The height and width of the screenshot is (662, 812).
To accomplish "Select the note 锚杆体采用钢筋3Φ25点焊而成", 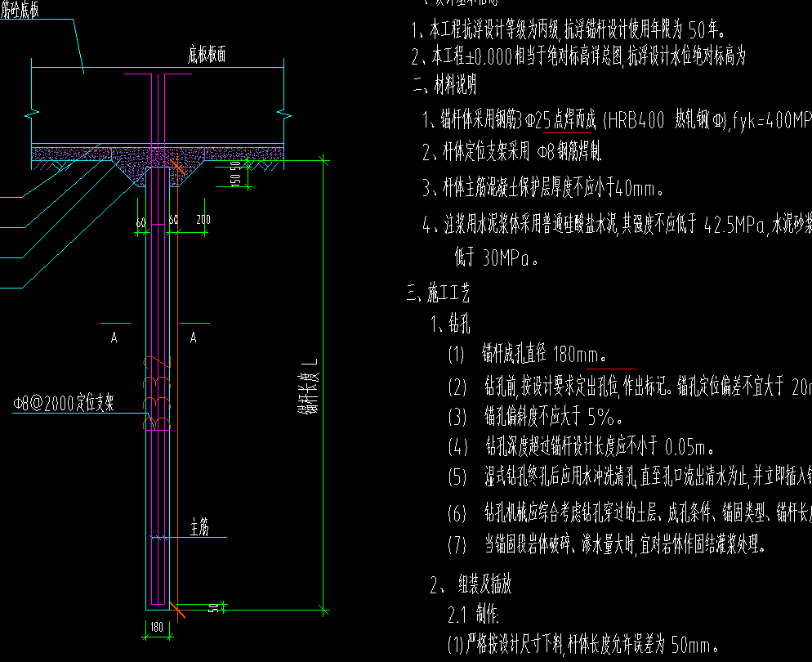I will click(x=617, y=119).
